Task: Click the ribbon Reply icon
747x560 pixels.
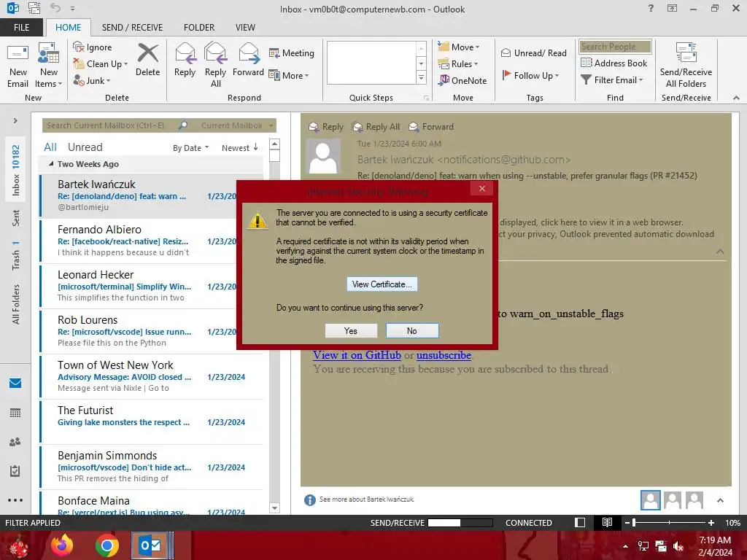Action: 185,53
